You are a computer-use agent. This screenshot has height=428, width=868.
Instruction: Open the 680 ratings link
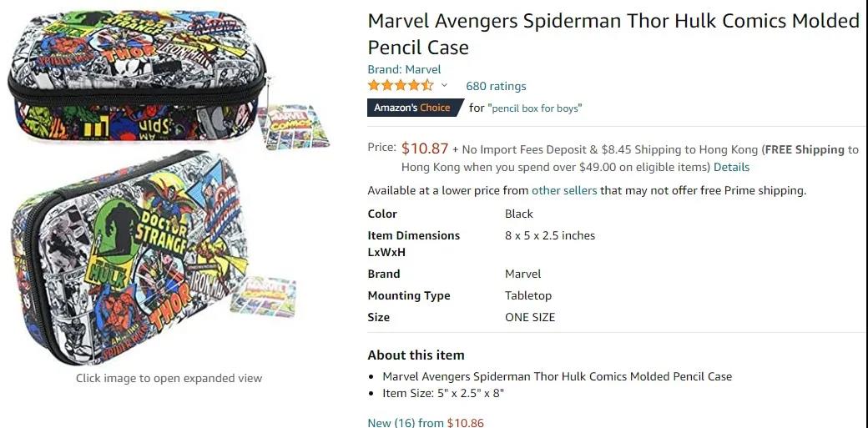496,86
